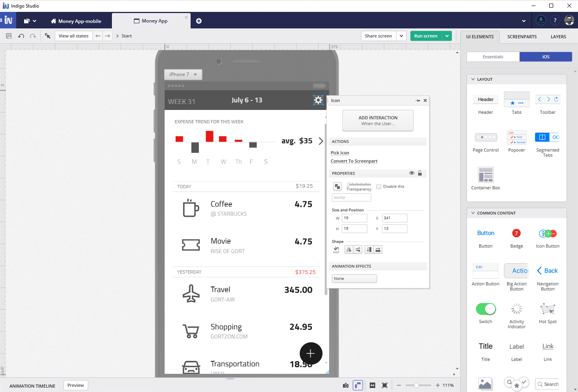Open the tabs overflow chevron
This screenshot has width=578, height=392.
[x=523, y=21]
